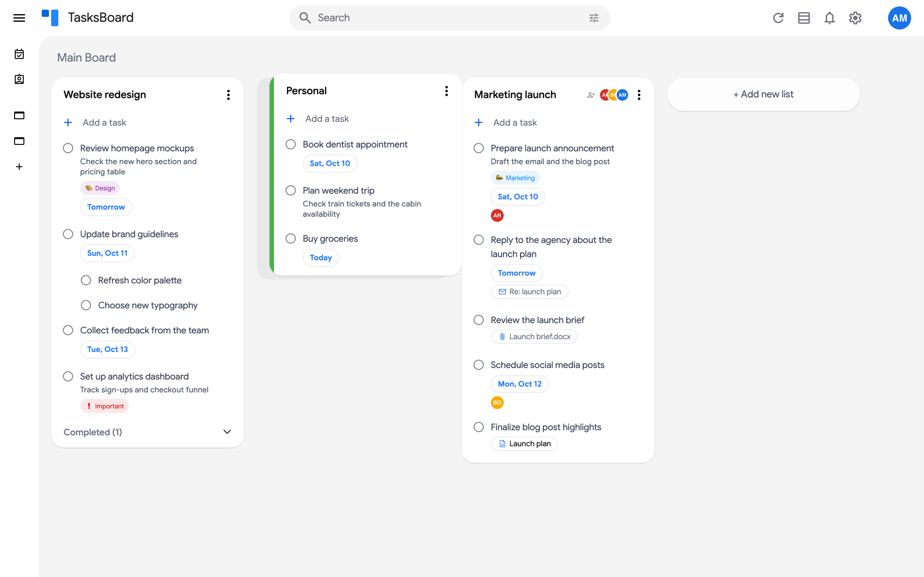Click the refresh icon in header
Screen dimensions: 924x577
pos(778,18)
